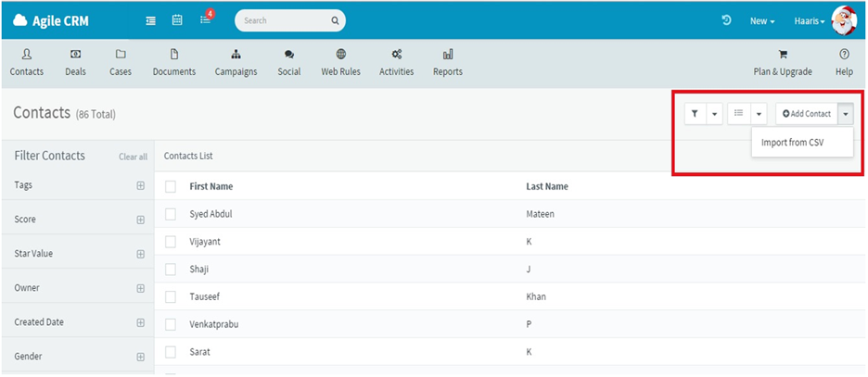The width and height of the screenshot is (868, 377).
Task: Click Clear all filters link
Action: click(x=133, y=157)
